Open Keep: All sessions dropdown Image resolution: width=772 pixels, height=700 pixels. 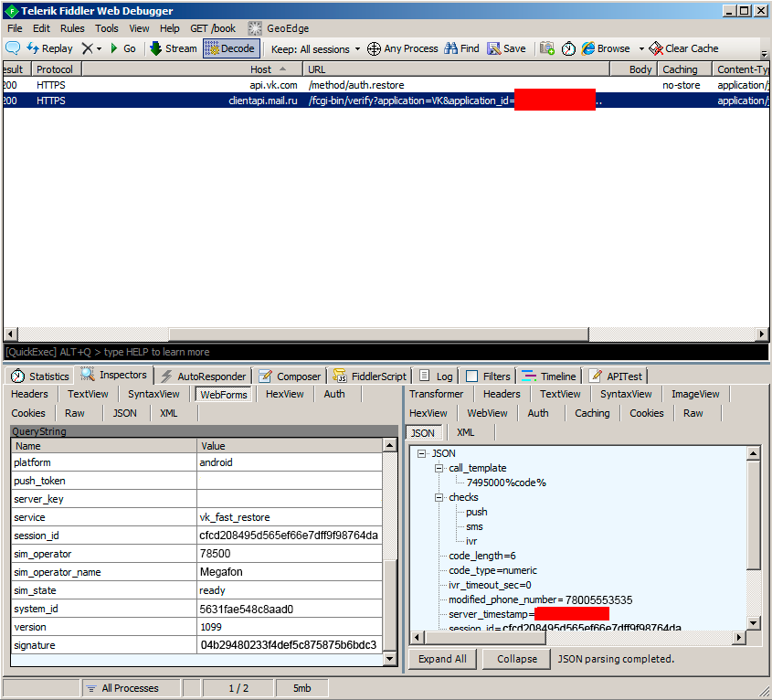pyautogui.click(x=315, y=49)
